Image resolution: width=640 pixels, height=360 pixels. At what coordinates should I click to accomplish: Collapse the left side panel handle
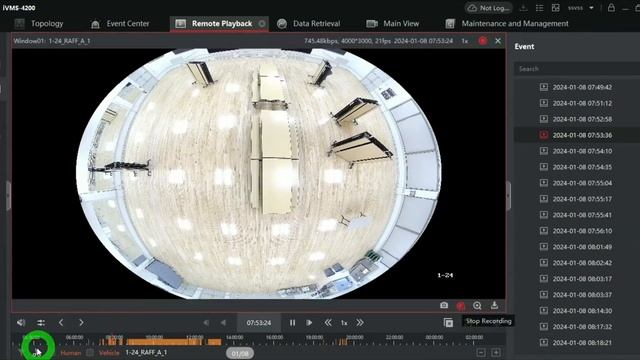[8, 195]
